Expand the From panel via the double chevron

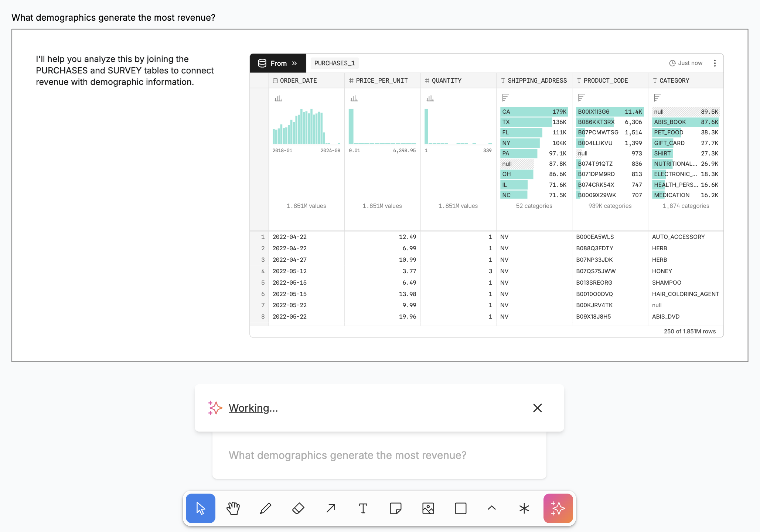click(x=295, y=63)
